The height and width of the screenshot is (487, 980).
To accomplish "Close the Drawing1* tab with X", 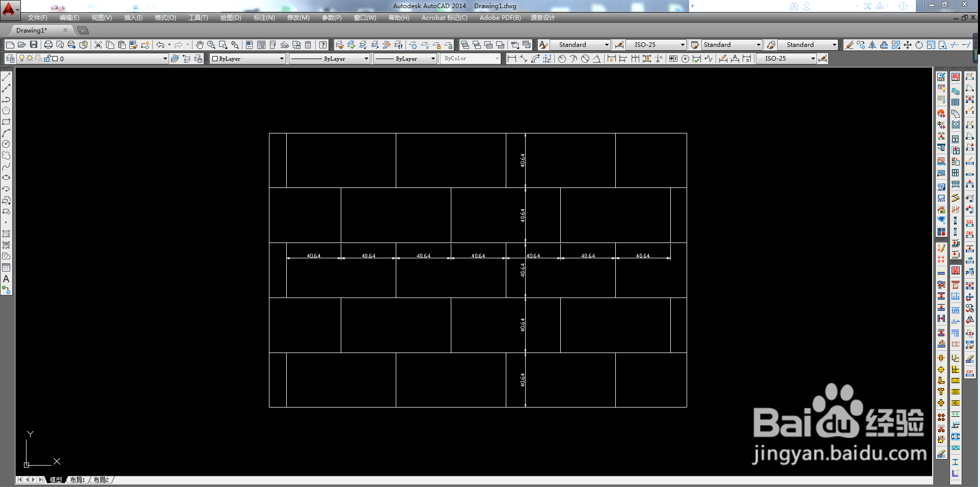I will 65,31.
